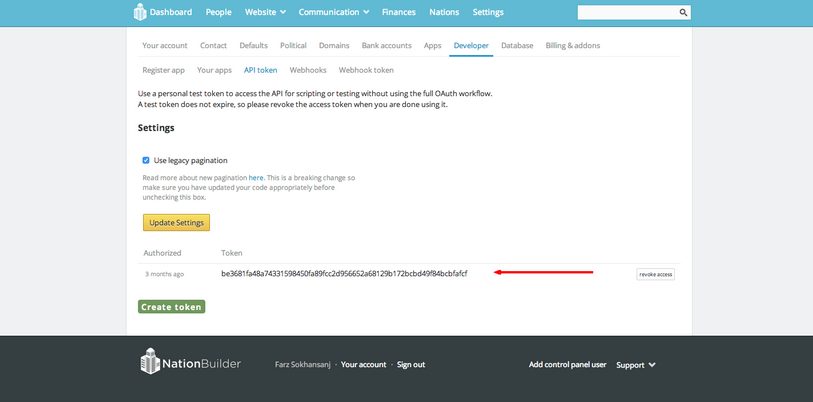Switch to Bank accounts tab
This screenshot has height=402, width=813.
pyautogui.click(x=387, y=46)
